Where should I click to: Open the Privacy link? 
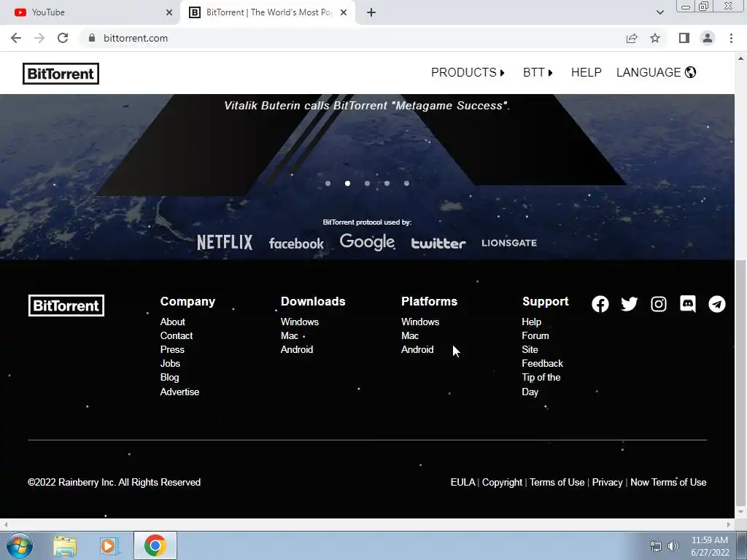(x=607, y=483)
